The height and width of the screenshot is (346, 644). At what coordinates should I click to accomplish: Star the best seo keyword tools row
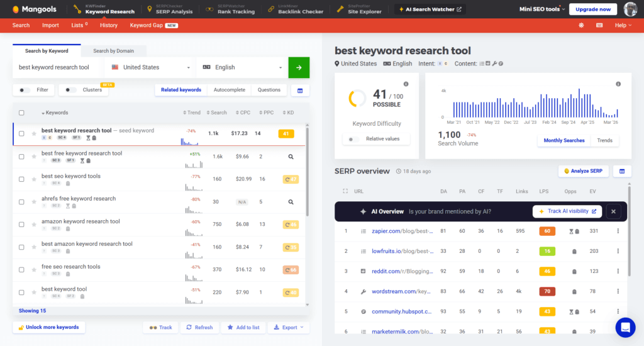tap(34, 179)
